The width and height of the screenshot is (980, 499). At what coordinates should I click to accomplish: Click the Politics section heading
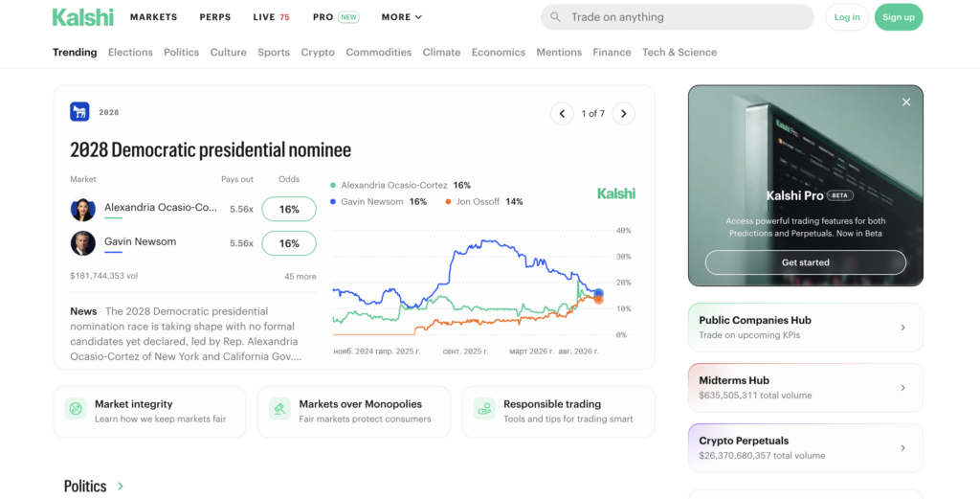click(x=85, y=486)
